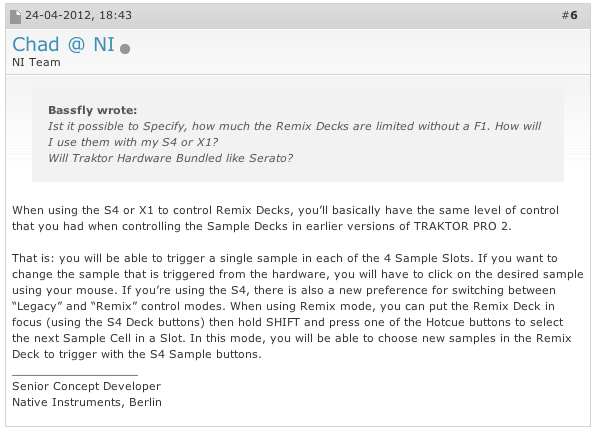Click the Native Instruments, Berlin signature line
Viewport: 595px width, 429px height.
(x=87, y=402)
